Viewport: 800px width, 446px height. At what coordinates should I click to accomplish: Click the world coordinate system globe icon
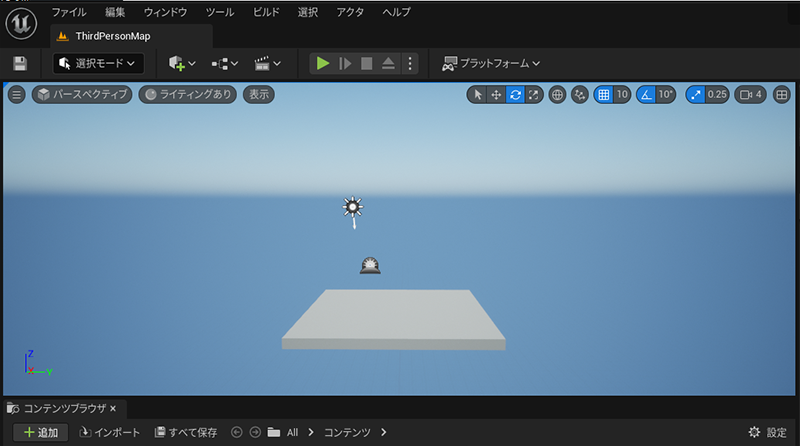coord(557,95)
